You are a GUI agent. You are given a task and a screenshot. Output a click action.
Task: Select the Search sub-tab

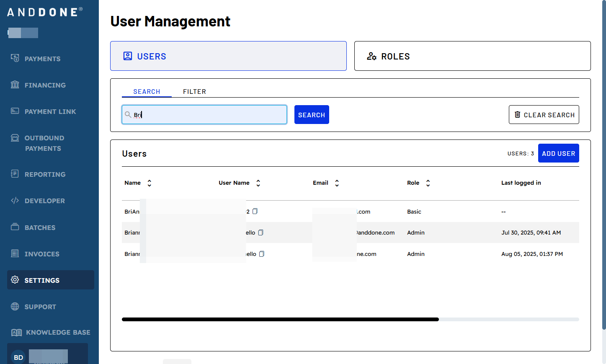coord(147,91)
